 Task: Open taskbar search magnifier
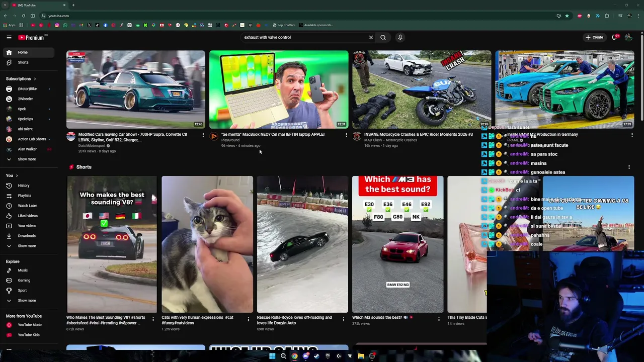[283, 356]
